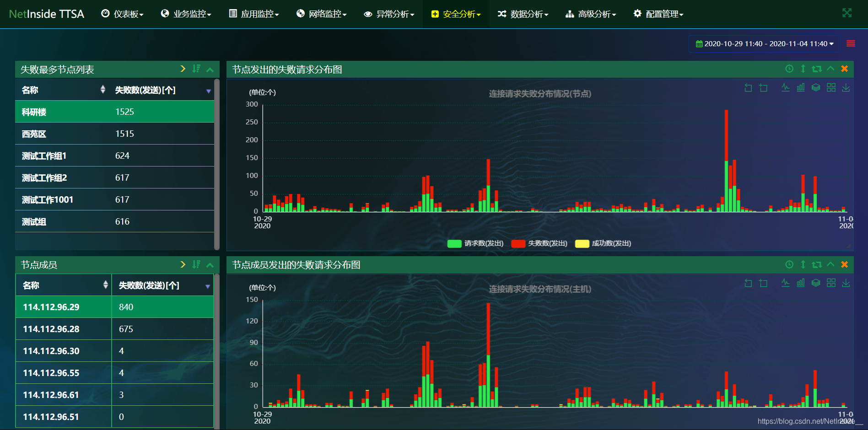Click the NetInside TTSA logo link

47,14
